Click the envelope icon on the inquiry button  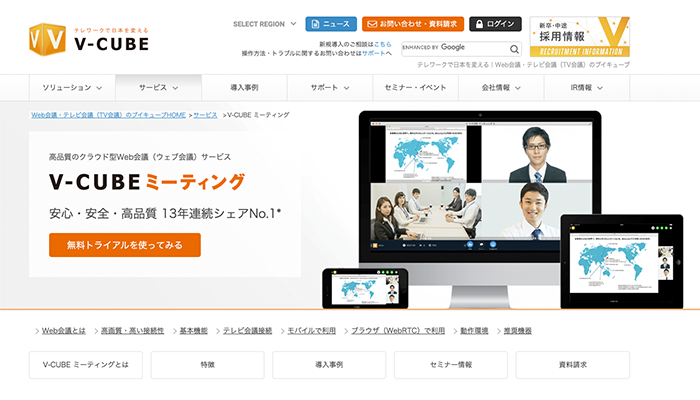[x=372, y=24]
